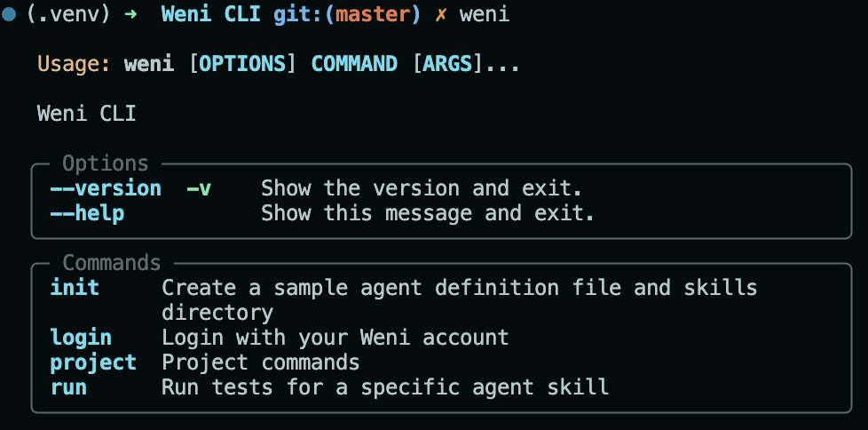Select the init command name
This screenshot has height=430, width=868.
coord(75,288)
